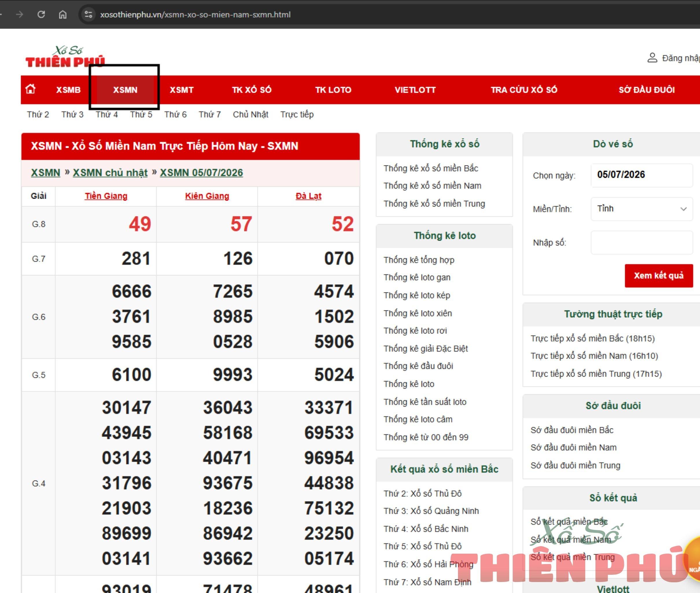Screen dimensions: 700x593
Task: Click the home icon in red navbar
Action: [x=31, y=89]
